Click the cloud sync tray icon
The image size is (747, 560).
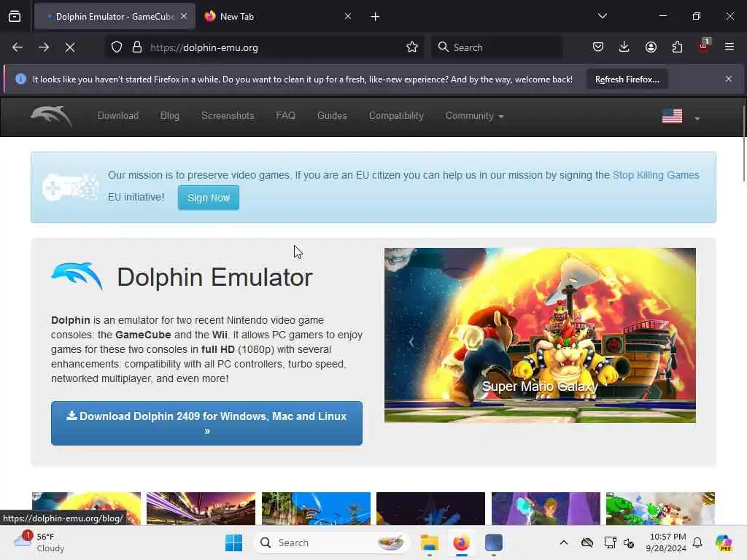(587, 542)
